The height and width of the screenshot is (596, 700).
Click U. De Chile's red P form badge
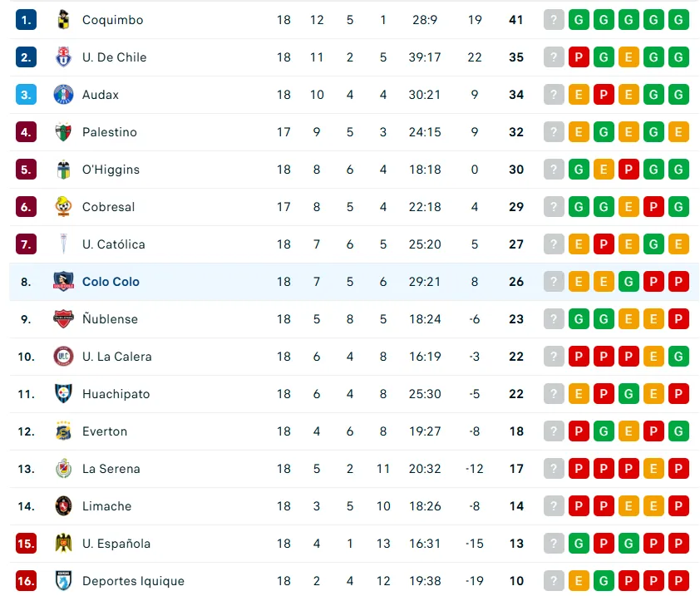(x=579, y=57)
